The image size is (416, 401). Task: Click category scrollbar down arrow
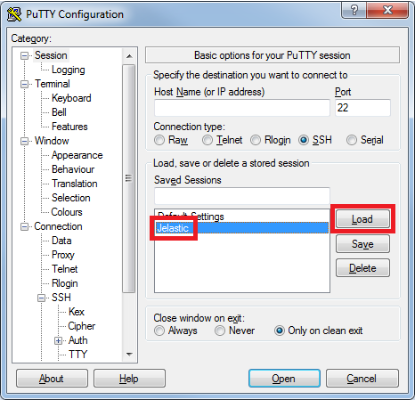click(x=129, y=354)
